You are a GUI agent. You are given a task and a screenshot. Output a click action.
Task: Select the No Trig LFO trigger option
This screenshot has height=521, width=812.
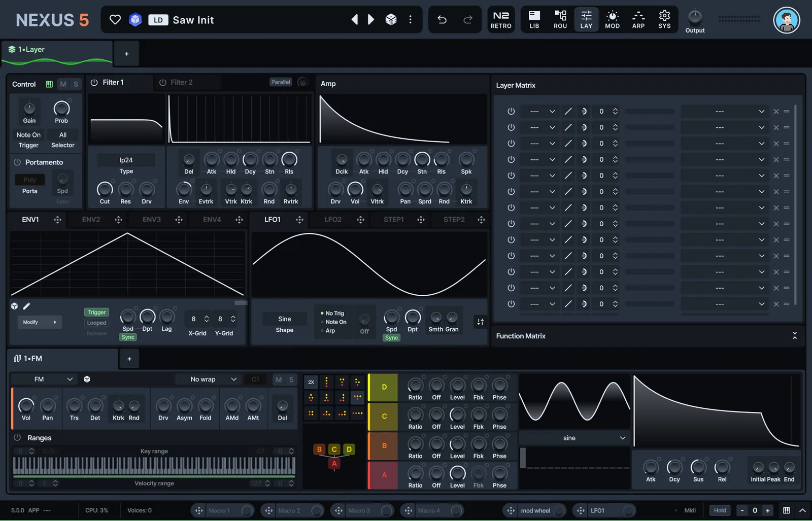[x=332, y=314]
